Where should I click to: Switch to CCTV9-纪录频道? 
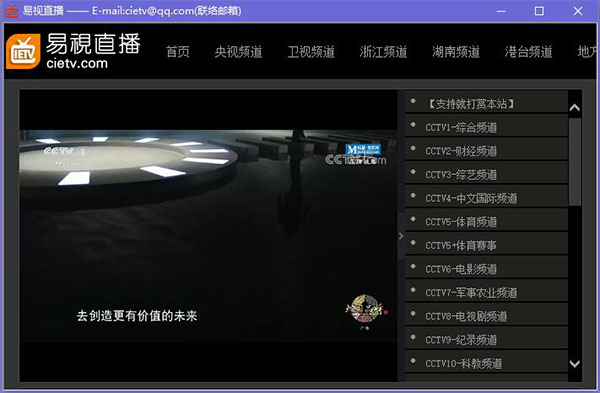click(486, 339)
